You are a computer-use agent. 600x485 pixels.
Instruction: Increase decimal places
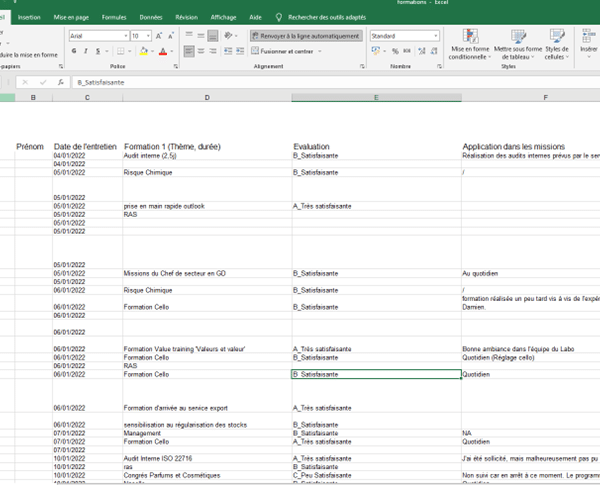(422, 51)
